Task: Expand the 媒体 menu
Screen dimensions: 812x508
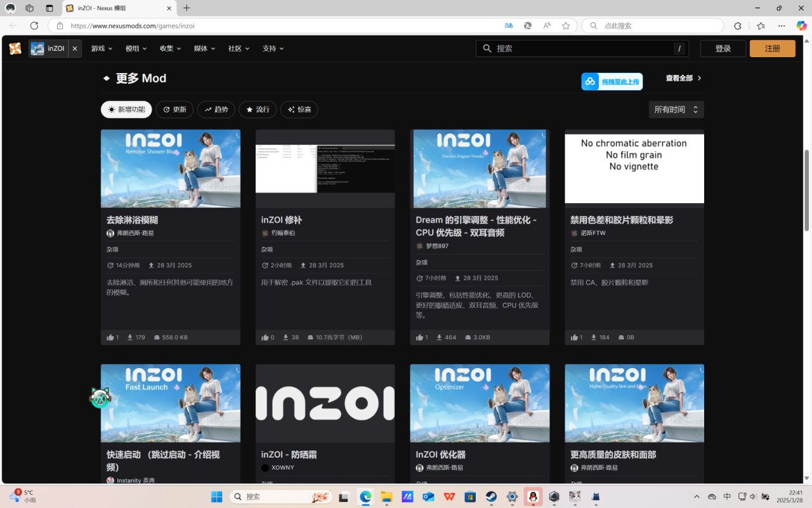Action: click(x=204, y=48)
